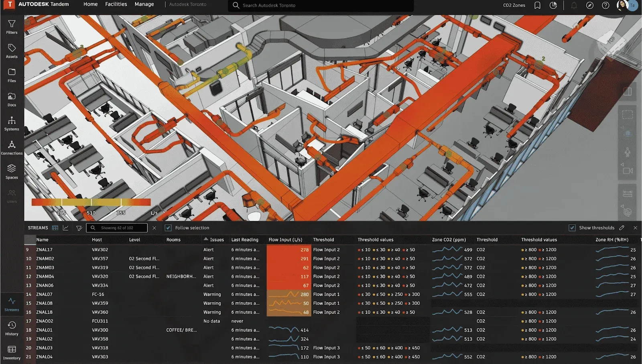Click the Search Autodesk Toronto field
Image resolution: width=642 pixels, height=364 pixels.
(x=321, y=5)
